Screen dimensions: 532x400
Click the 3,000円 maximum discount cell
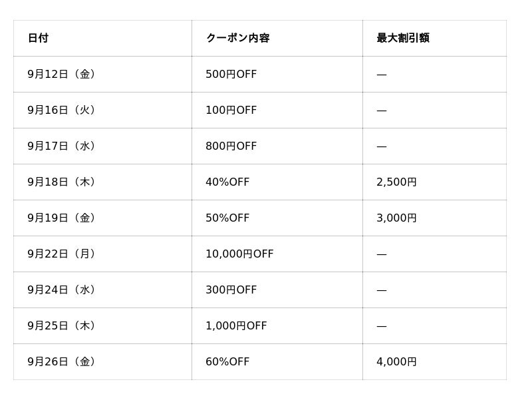[396, 218]
